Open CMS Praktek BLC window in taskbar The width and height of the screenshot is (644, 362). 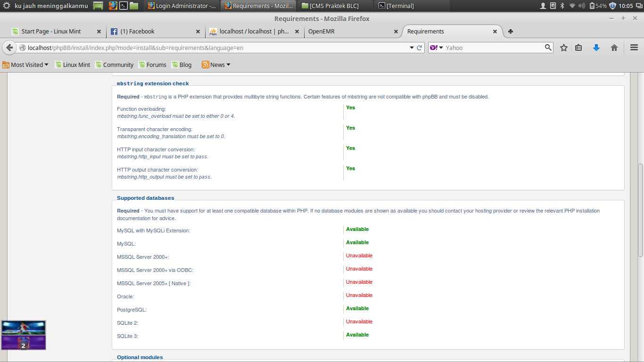pos(336,6)
